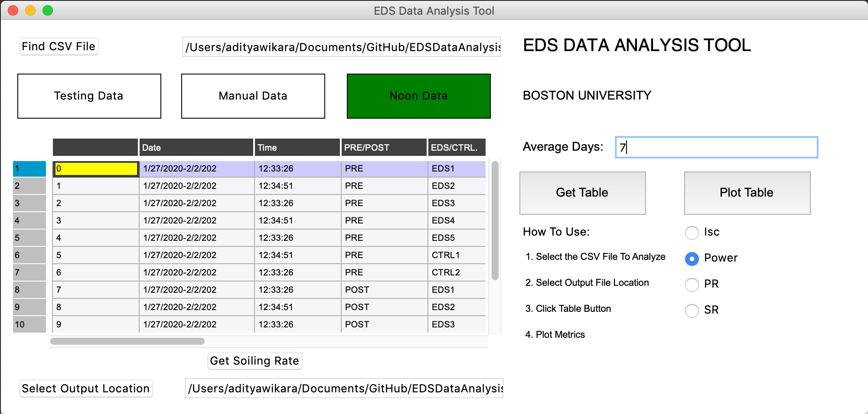Select the PR radio button
This screenshot has height=414, width=868.
point(692,285)
